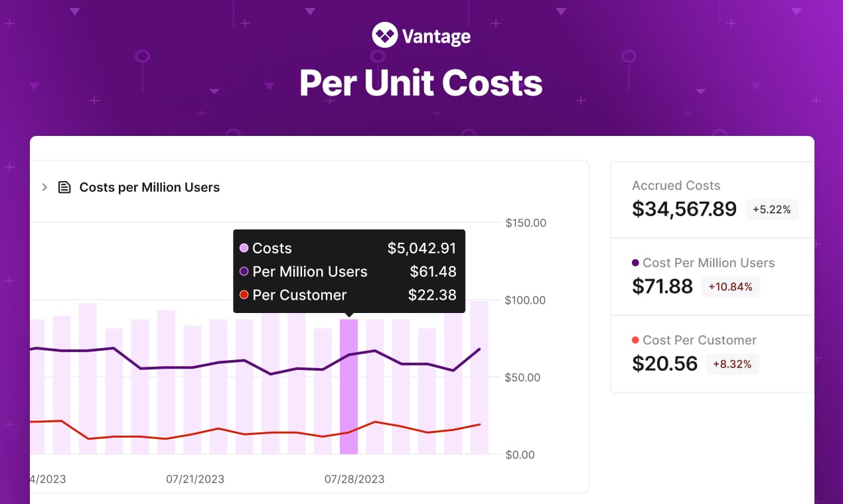Viewport: 843px width, 504px height.
Task: Click the +10.84% change badge
Action: click(730, 286)
